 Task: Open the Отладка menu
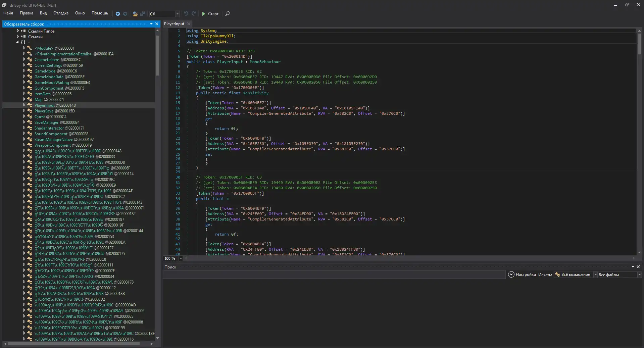pyautogui.click(x=61, y=13)
